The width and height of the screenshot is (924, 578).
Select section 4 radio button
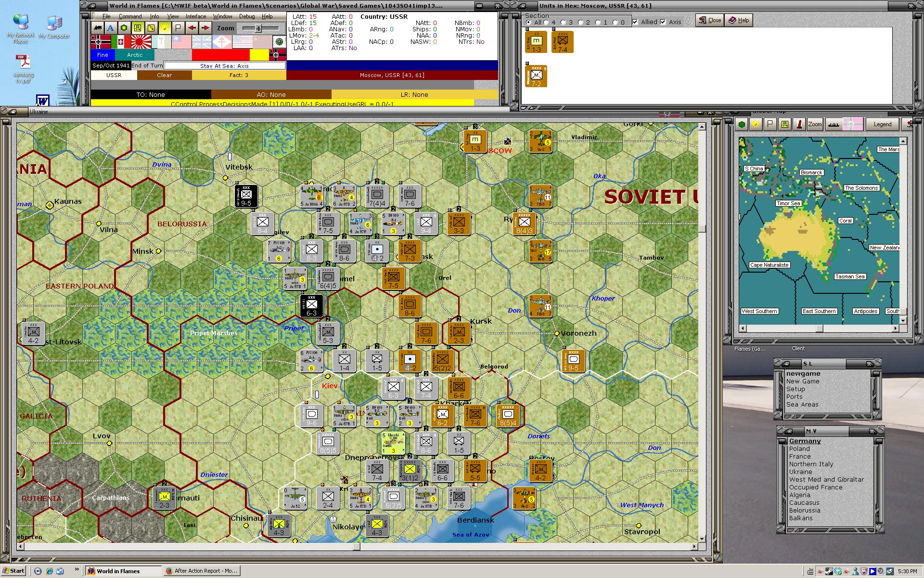(546, 22)
